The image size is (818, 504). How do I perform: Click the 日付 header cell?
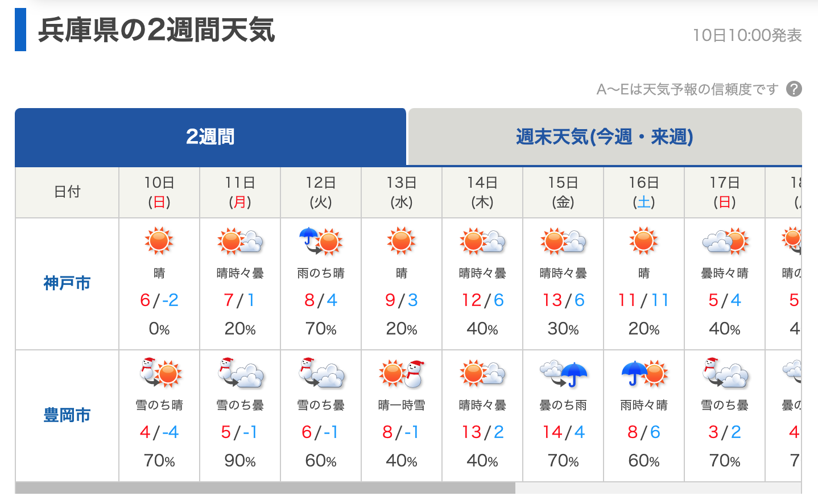pos(67,192)
